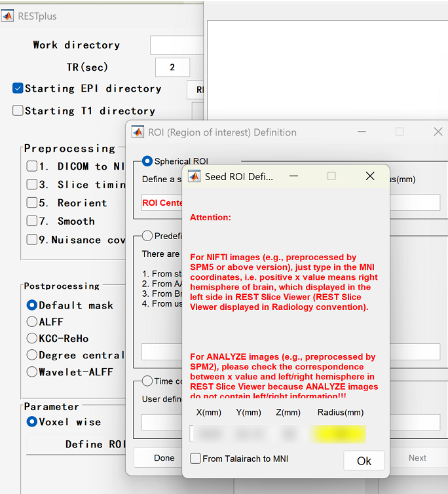Close the ROI Definition window

[x=438, y=132]
